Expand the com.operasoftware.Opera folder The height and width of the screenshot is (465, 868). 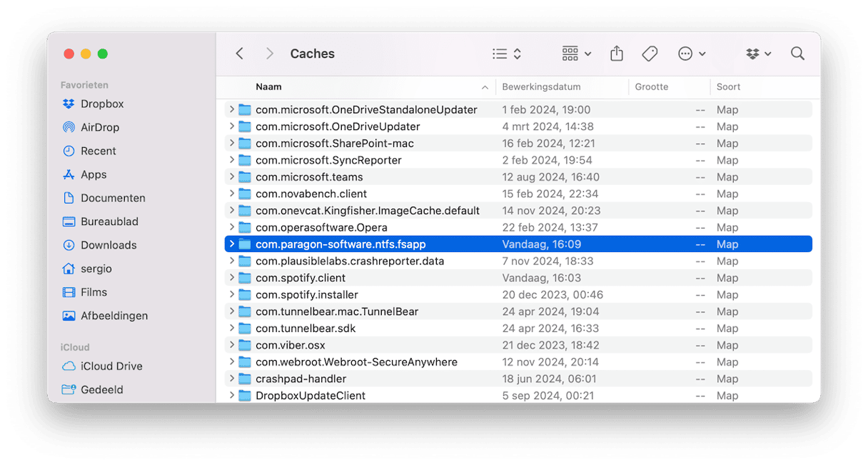tap(231, 227)
